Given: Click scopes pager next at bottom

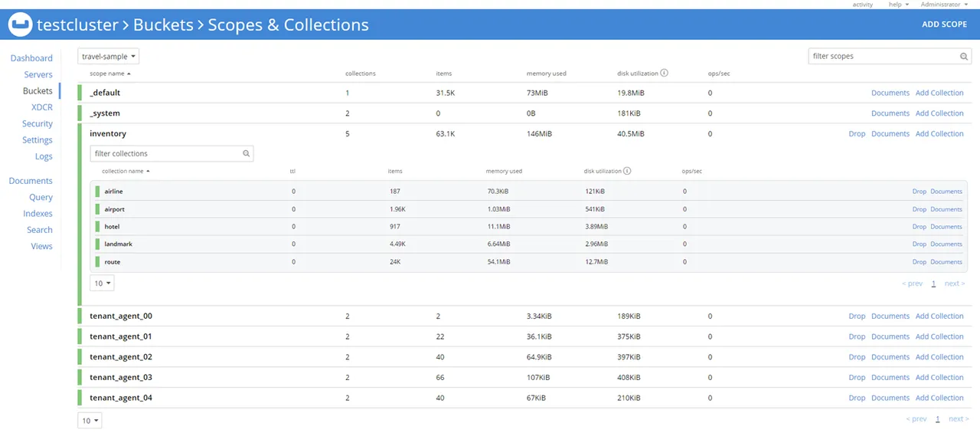Looking at the screenshot, I should 959,419.
